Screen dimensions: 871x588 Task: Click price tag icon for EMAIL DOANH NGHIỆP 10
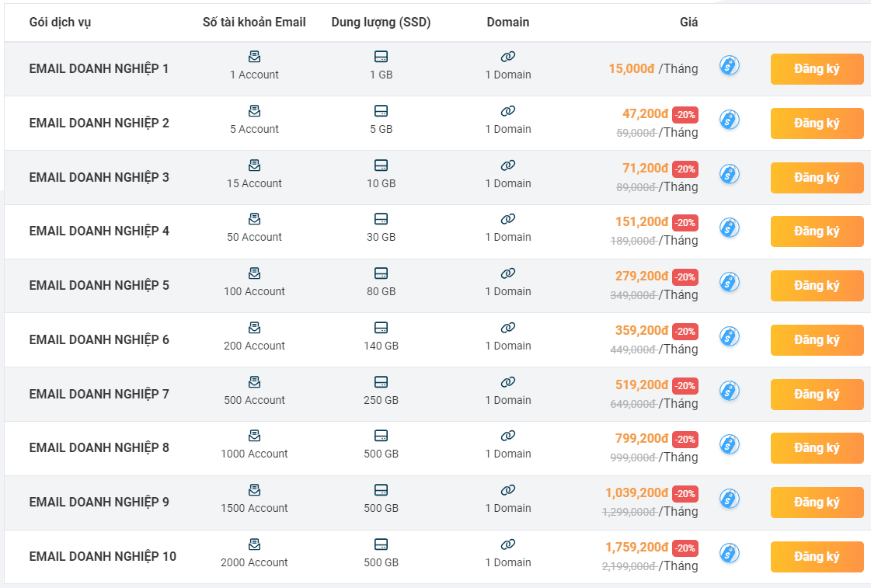tap(730, 553)
